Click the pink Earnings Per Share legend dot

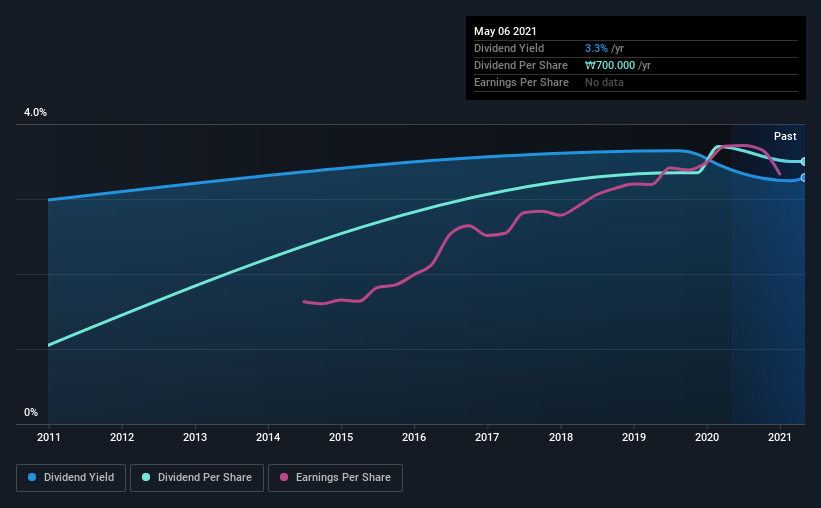pyautogui.click(x=284, y=477)
